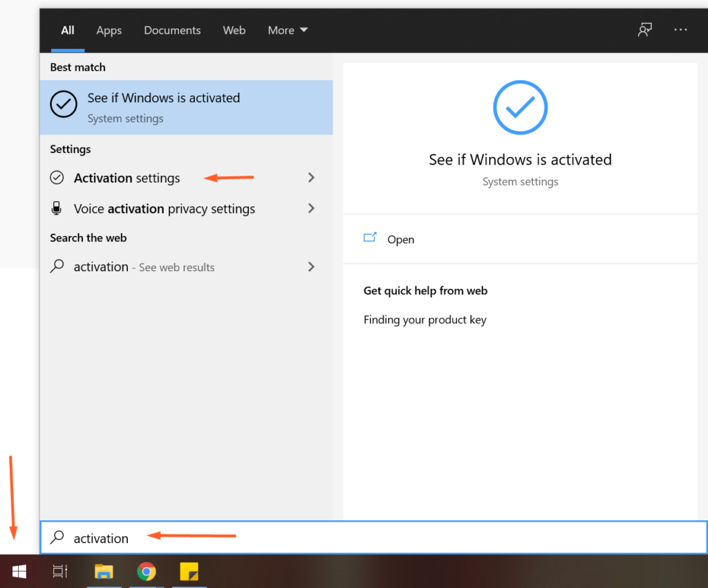Switch to the All tab

[68, 30]
